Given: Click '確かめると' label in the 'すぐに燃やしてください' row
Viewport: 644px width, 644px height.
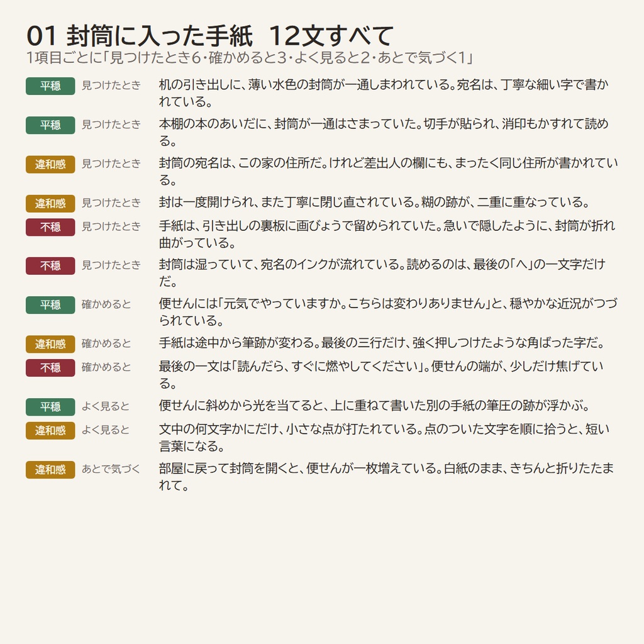Looking at the screenshot, I should pos(106,367).
